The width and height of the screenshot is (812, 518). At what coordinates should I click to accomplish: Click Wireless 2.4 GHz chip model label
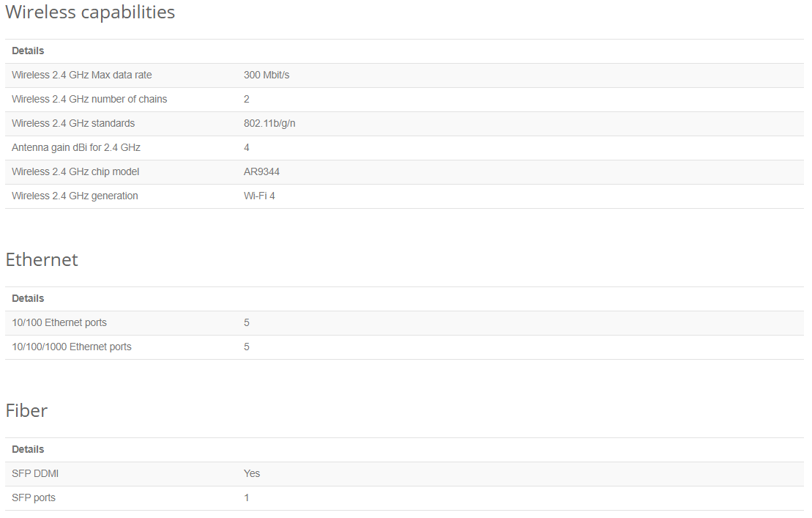tap(75, 171)
